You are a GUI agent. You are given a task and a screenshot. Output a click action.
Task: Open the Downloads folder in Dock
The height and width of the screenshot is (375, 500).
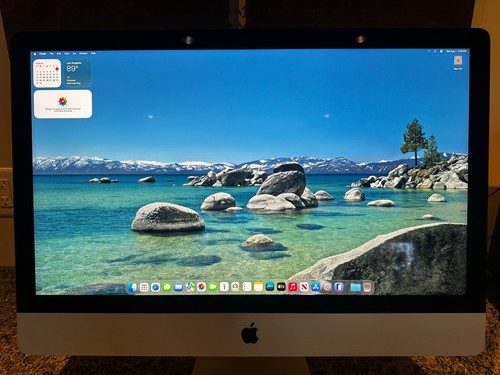click(355, 287)
